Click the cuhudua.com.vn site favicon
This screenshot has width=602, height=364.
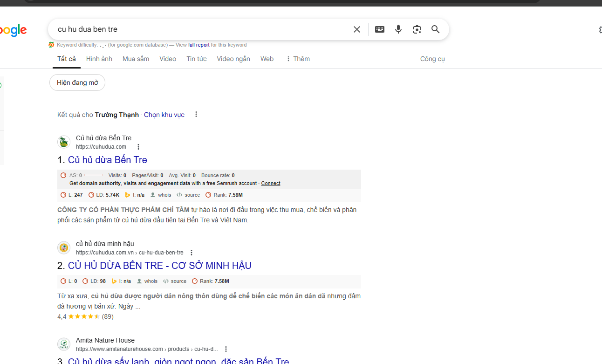click(x=64, y=248)
